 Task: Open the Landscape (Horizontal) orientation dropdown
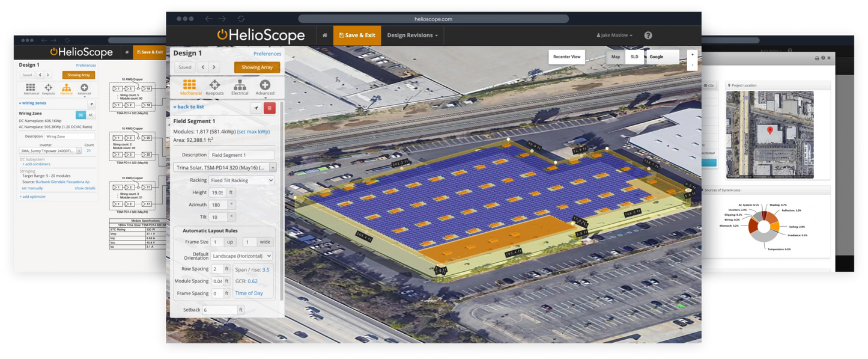pyautogui.click(x=241, y=256)
